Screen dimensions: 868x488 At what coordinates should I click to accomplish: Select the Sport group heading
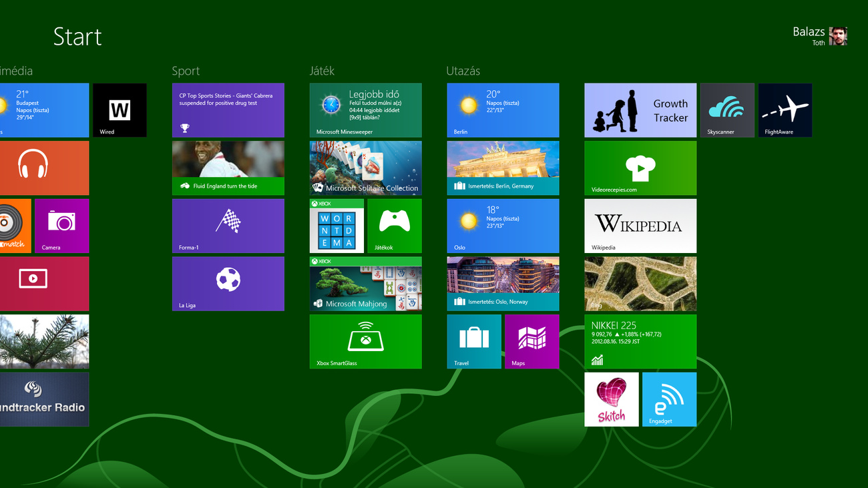pyautogui.click(x=186, y=71)
